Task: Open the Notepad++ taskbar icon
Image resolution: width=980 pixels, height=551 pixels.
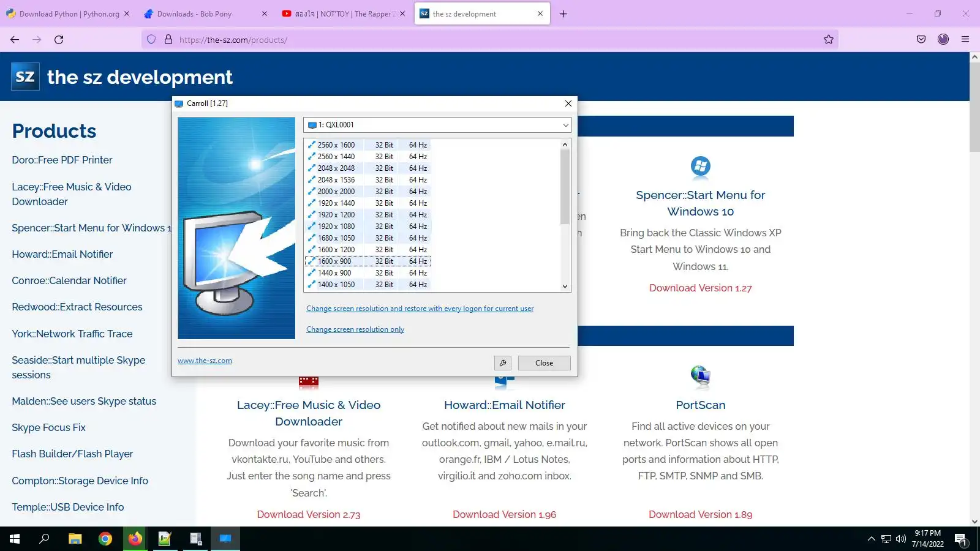Action: (165, 539)
